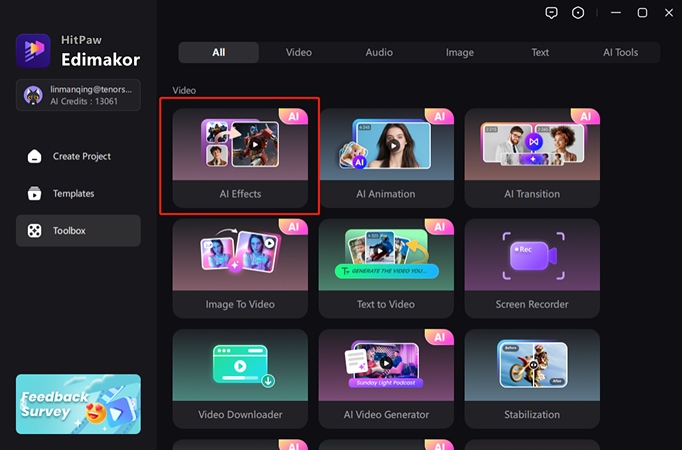Switch to the Video tab
The height and width of the screenshot is (450, 683).
(298, 53)
